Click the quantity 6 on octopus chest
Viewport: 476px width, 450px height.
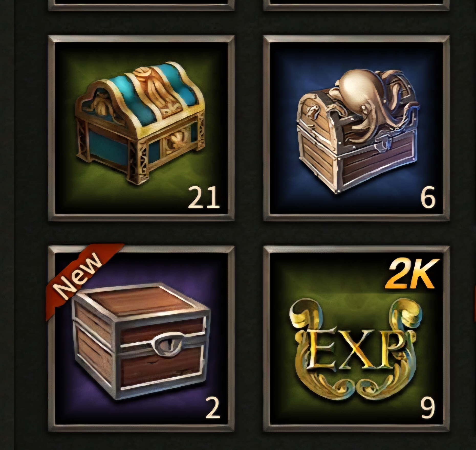tap(428, 198)
